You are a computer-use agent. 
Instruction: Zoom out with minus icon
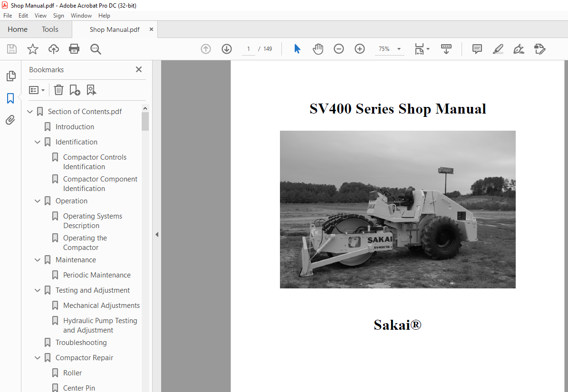coord(339,49)
